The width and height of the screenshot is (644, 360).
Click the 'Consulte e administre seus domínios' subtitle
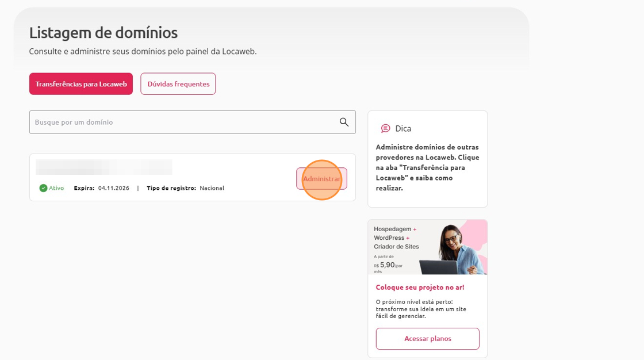(x=143, y=51)
